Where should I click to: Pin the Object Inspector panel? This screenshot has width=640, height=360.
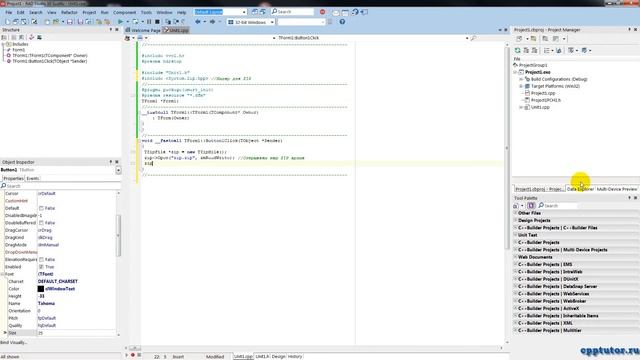pyautogui.click(x=111, y=162)
